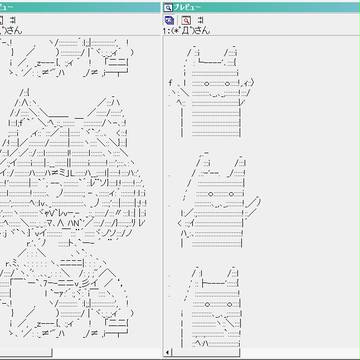Click the blue toolbar icon in right preview window
The image size is (360, 360).
169,20
